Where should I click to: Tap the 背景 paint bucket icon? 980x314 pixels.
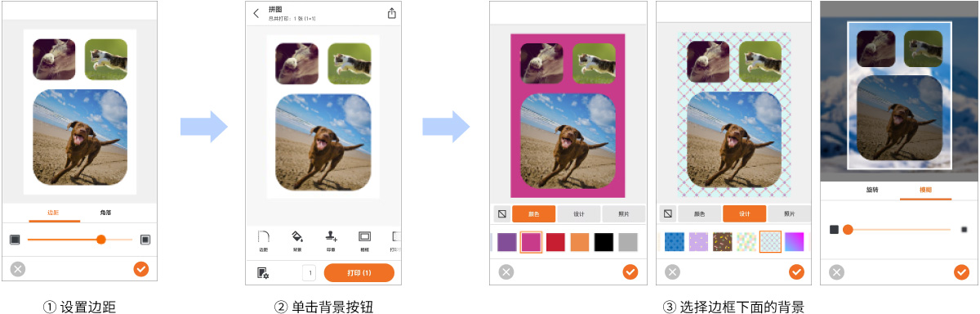[297, 237]
